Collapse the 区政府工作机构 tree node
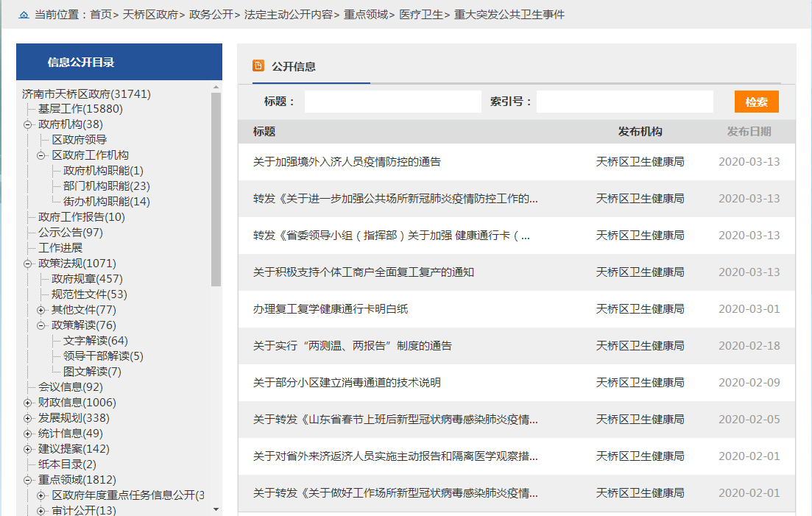Viewport: 812px width, 516px height. (41, 156)
